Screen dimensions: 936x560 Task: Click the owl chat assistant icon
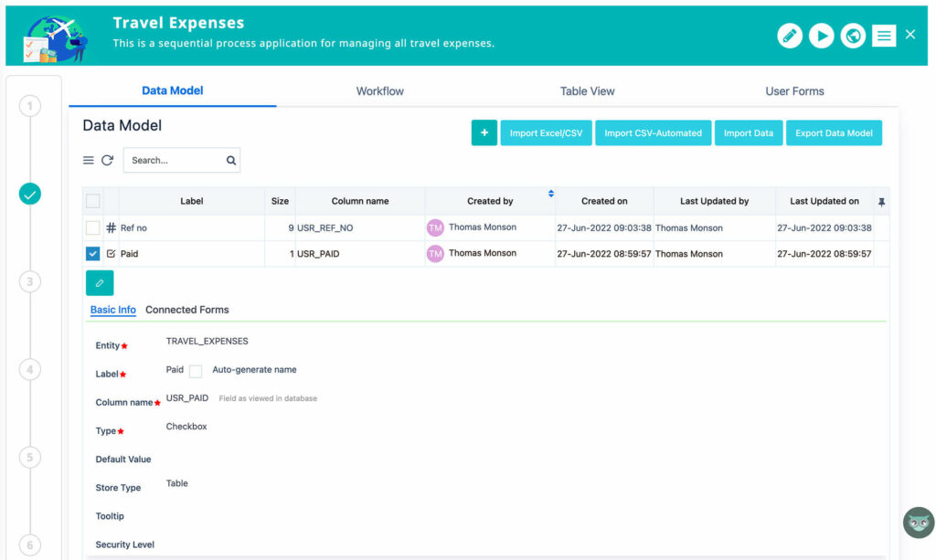918,523
